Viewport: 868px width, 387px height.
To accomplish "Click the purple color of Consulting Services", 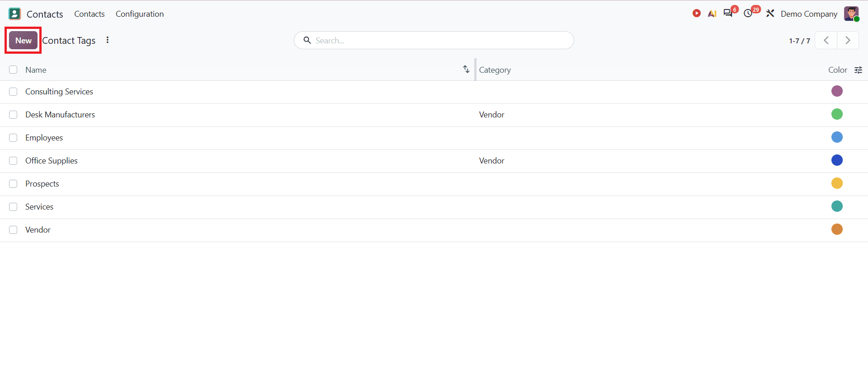I will pos(837,91).
